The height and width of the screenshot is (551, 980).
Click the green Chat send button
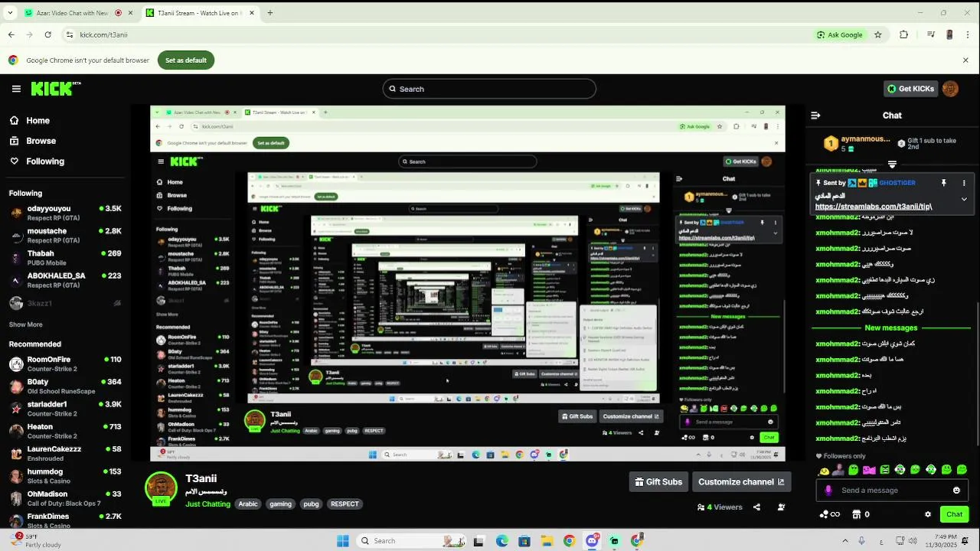click(x=954, y=514)
